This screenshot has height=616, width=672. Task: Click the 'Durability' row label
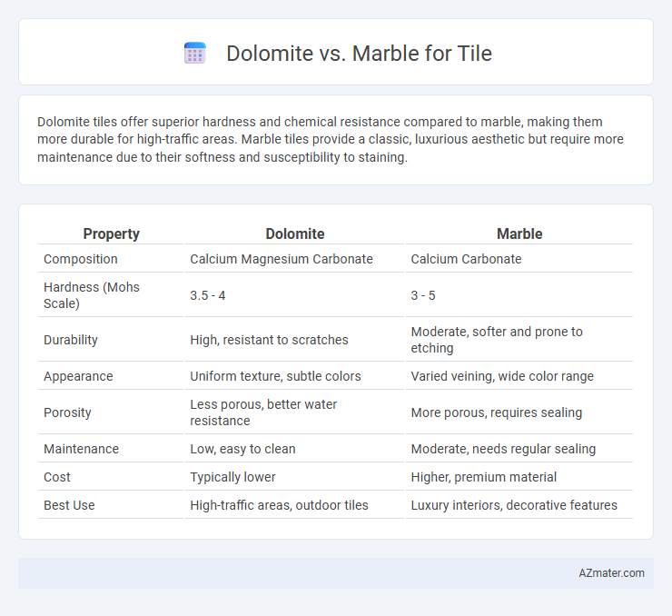[70, 340]
